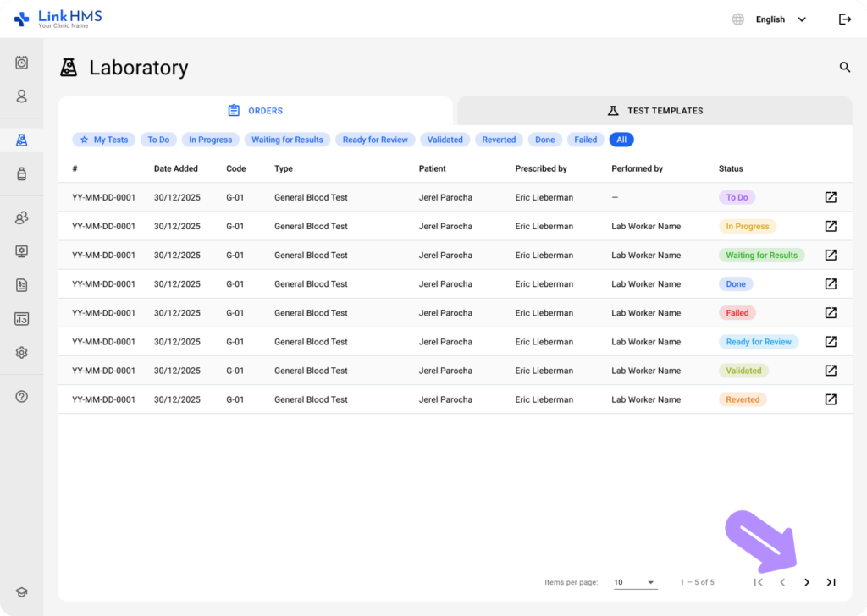Go to the first page of orders

coord(758,582)
